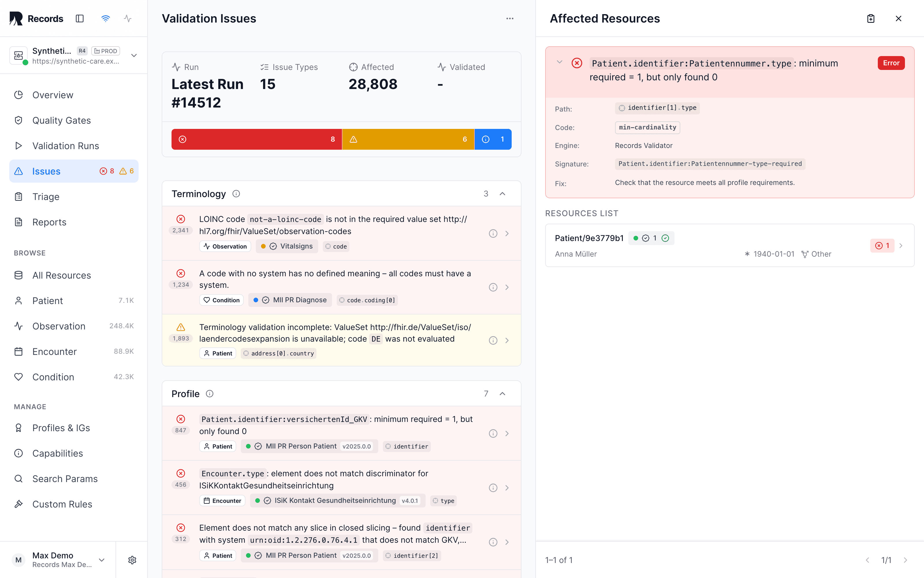The height and width of the screenshot is (578, 924).
Task: Click the clipboard icon in Affected Resources
Action: (871, 18)
